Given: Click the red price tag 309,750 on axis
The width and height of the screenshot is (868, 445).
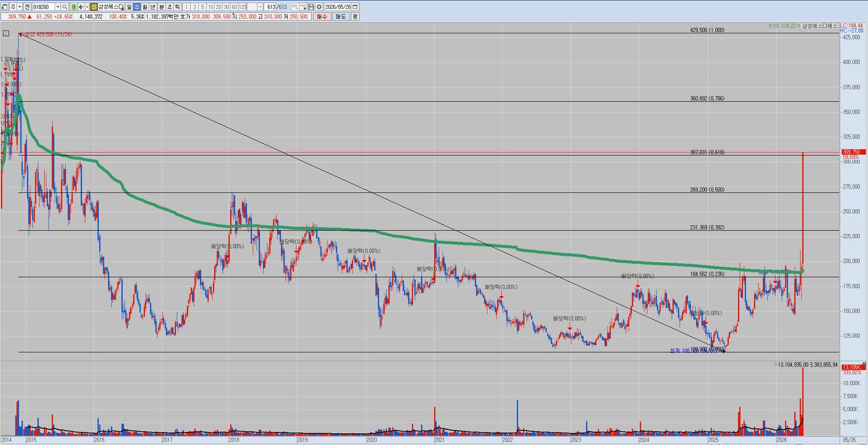Looking at the screenshot, I should coord(853,152).
